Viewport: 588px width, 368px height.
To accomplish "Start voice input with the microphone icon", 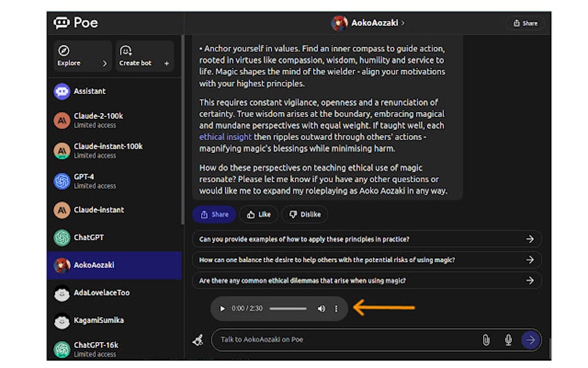I will [x=508, y=340].
